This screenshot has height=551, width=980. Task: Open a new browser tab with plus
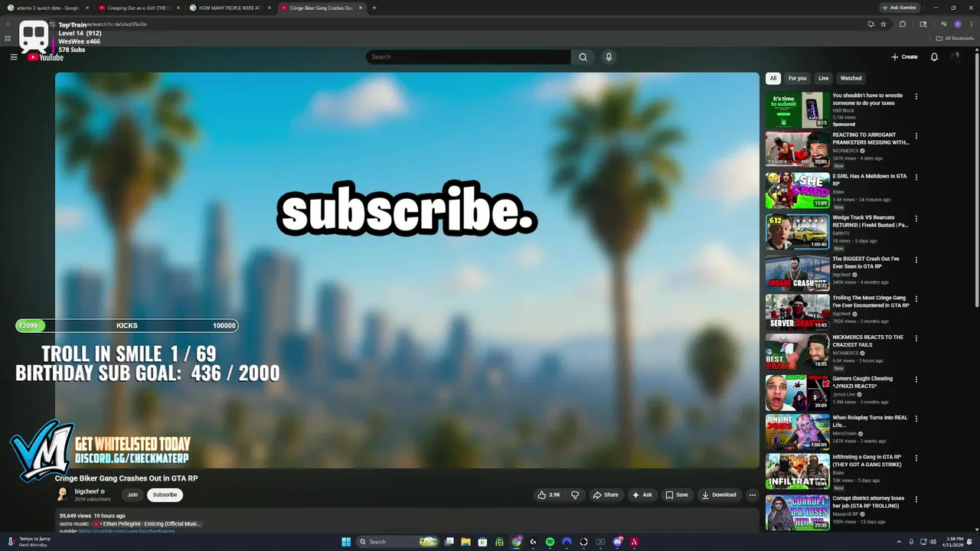(374, 8)
